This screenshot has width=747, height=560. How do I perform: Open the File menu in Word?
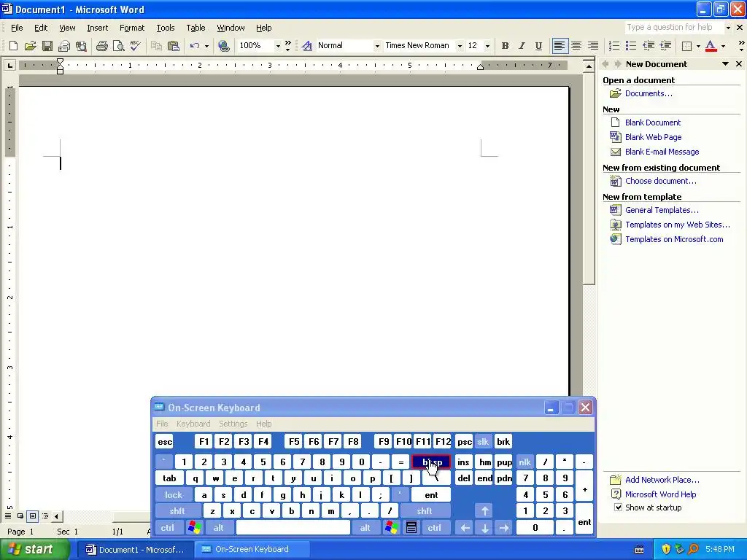pyautogui.click(x=17, y=28)
